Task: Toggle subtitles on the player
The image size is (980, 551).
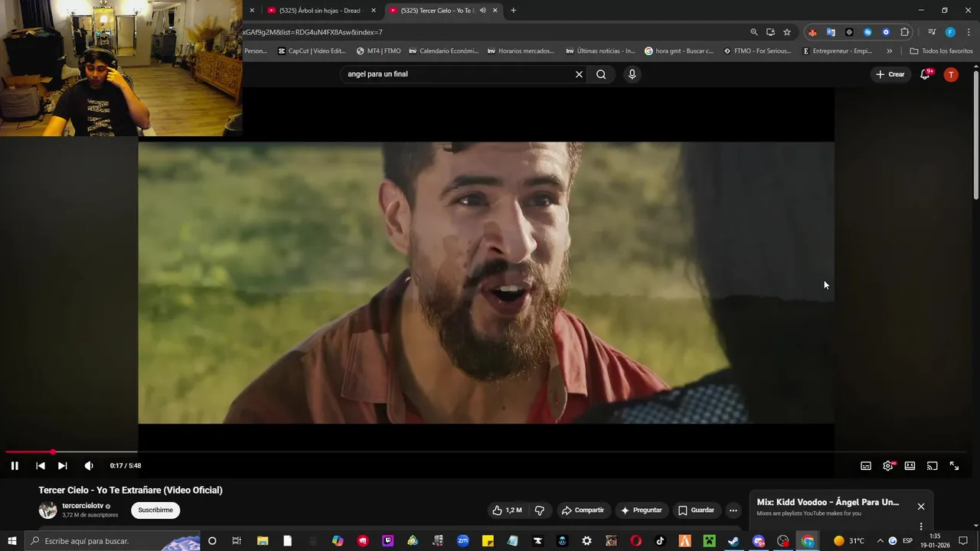Action: click(x=866, y=465)
